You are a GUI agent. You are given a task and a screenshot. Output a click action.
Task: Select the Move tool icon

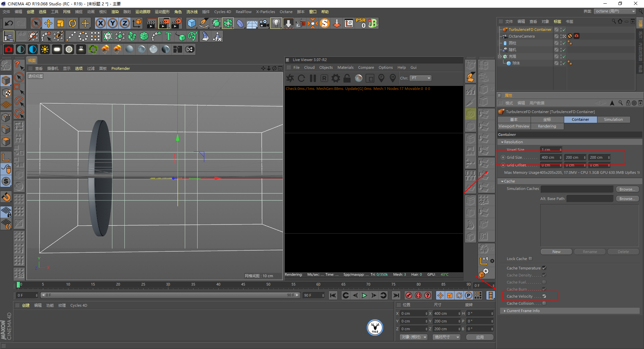click(x=48, y=23)
